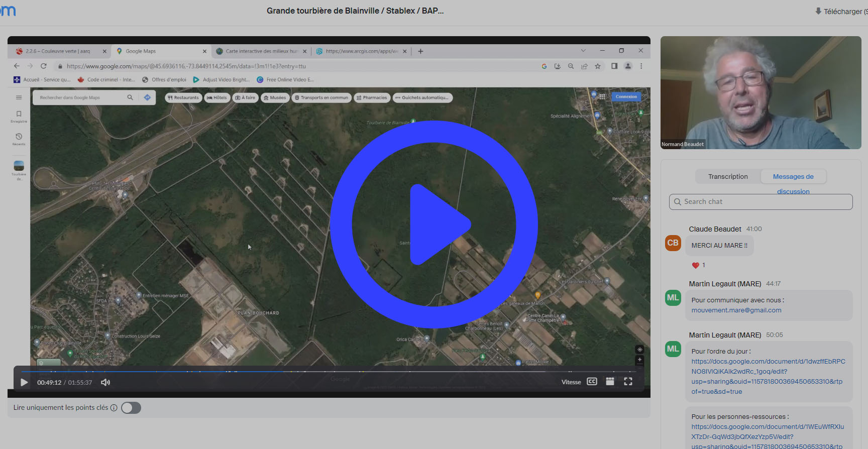This screenshot has height=449, width=868.
Task: Open the mouvement.mare@gmail.com link
Action: pos(736,310)
